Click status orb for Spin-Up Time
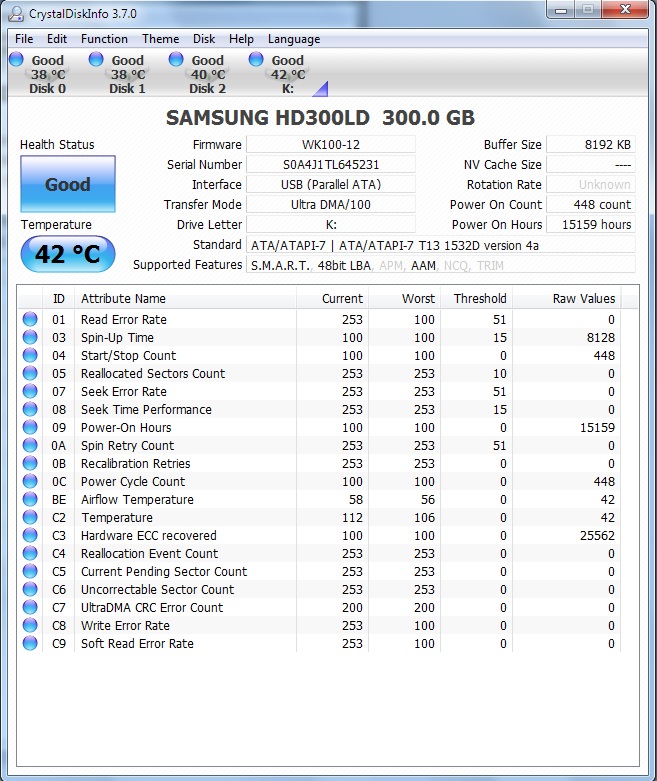 pyautogui.click(x=30, y=337)
